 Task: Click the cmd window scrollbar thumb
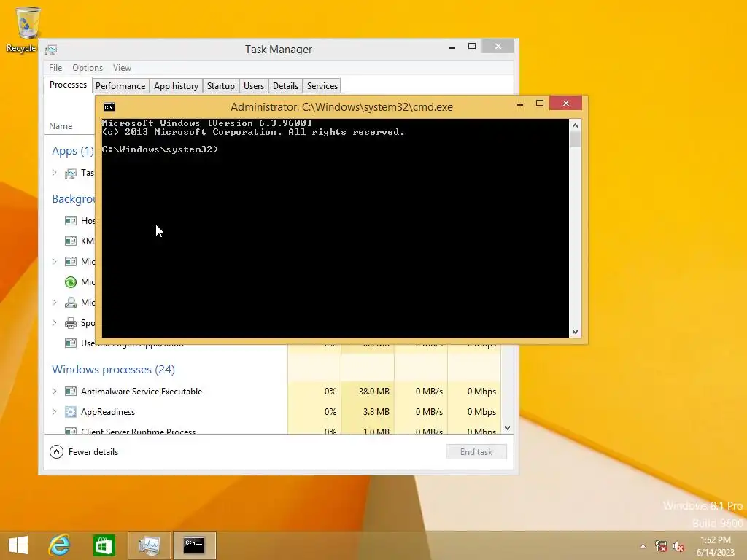click(575, 139)
